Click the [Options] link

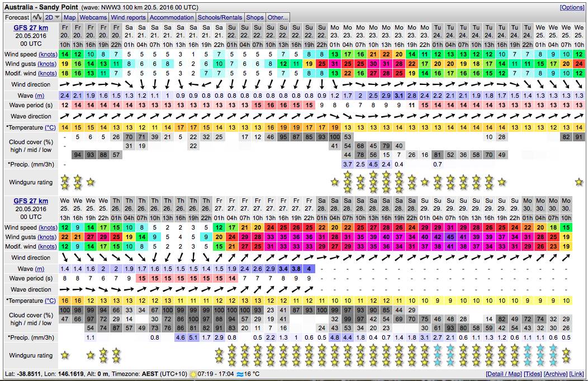(572, 7)
